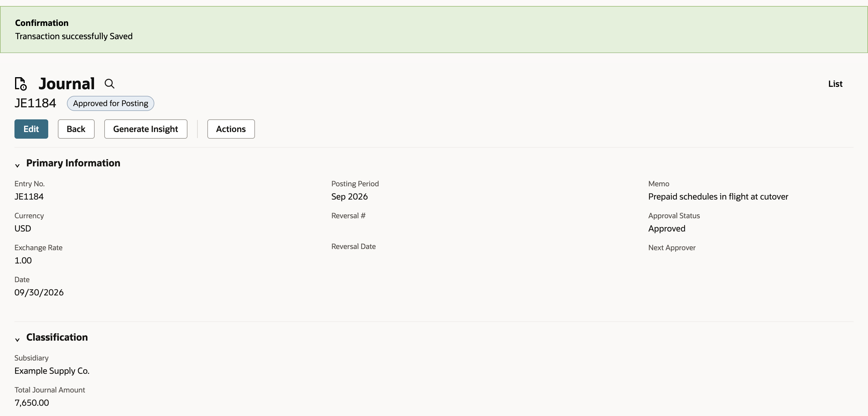
Task: Open the Actions menu
Action: (x=231, y=129)
